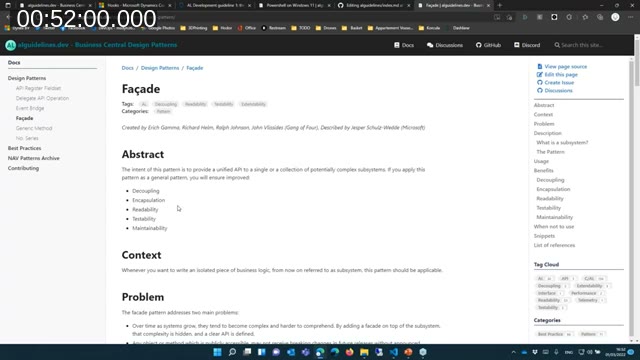
Task: Click the Search this site field
Action: pos(582,45)
